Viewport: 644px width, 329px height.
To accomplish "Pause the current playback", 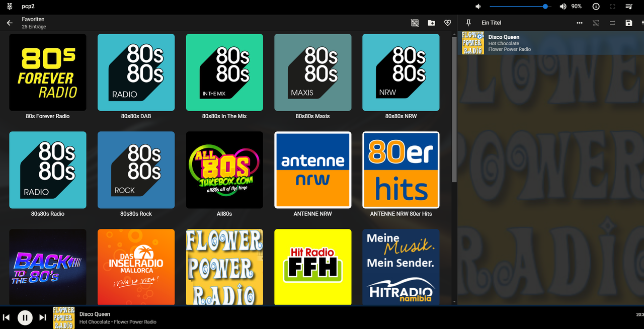I will (25, 317).
